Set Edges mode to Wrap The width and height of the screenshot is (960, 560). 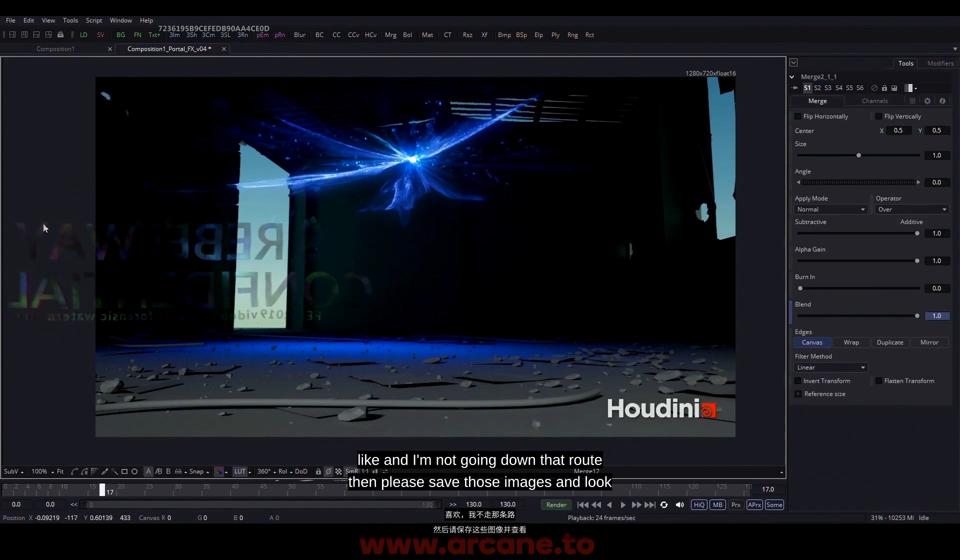pyautogui.click(x=851, y=342)
